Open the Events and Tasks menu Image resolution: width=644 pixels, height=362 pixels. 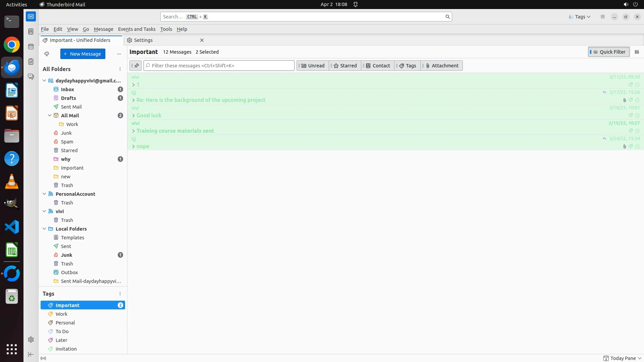137,29
